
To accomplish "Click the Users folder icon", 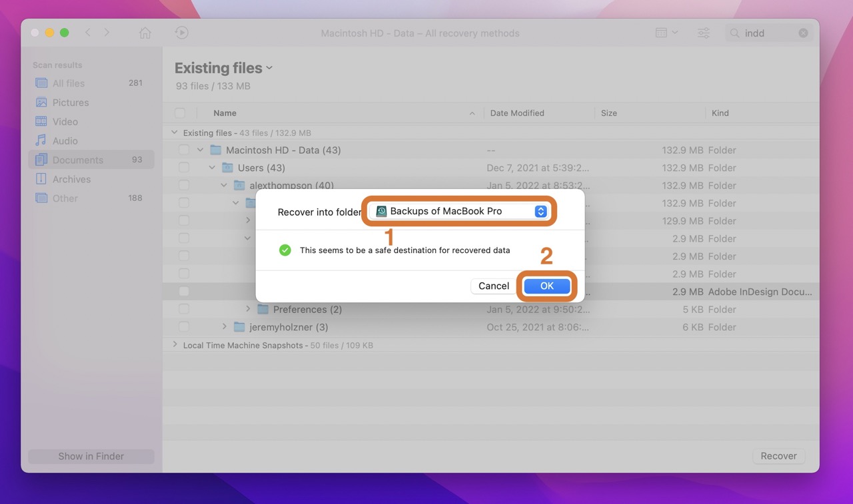I will 227,168.
